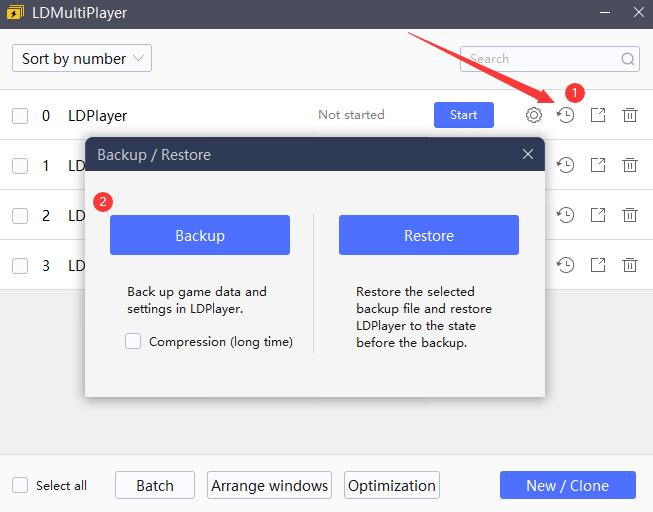Viewport: 653px width, 512px height.
Task: Delete LDPlayer instance 0 with trash icon
Action: (630, 115)
